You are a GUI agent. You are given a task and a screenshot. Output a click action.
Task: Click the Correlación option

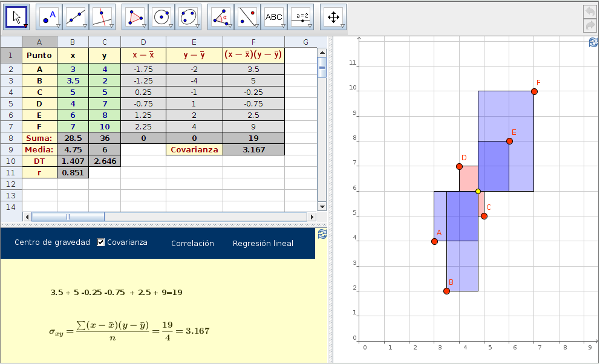[x=192, y=244]
